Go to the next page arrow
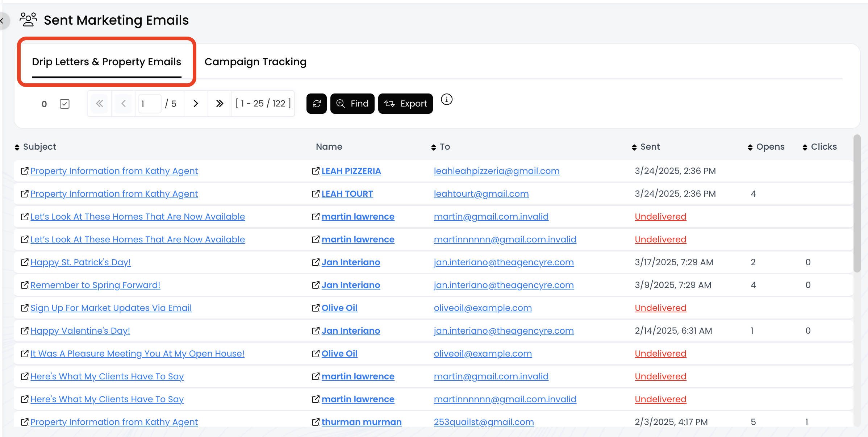Image resolution: width=868 pixels, height=437 pixels. (196, 104)
